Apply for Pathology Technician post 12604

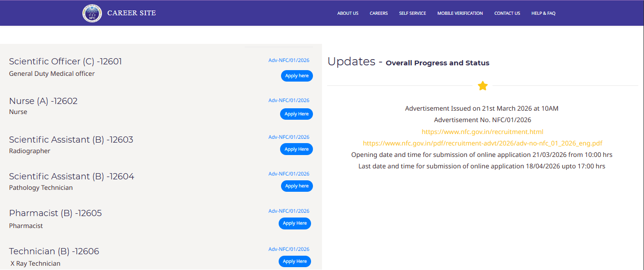(297, 186)
